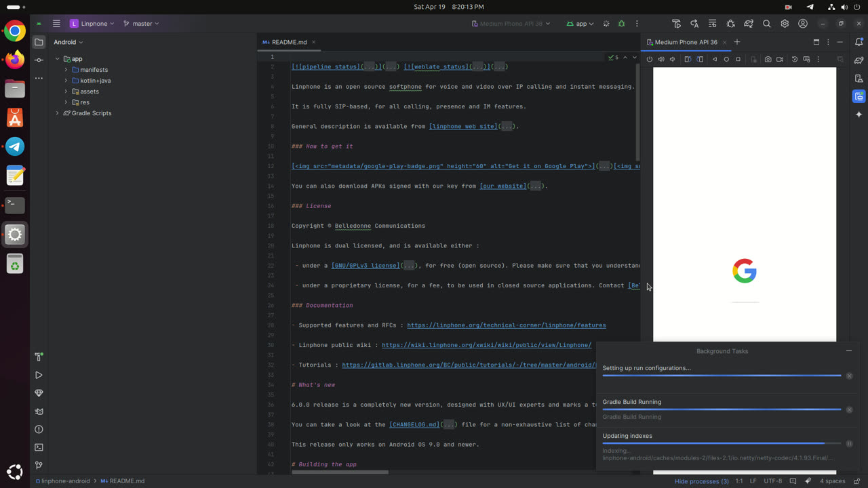The width and height of the screenshot is (868, 488).
Task: Open the Build tool window hammer icon
Action: point(39,357)
